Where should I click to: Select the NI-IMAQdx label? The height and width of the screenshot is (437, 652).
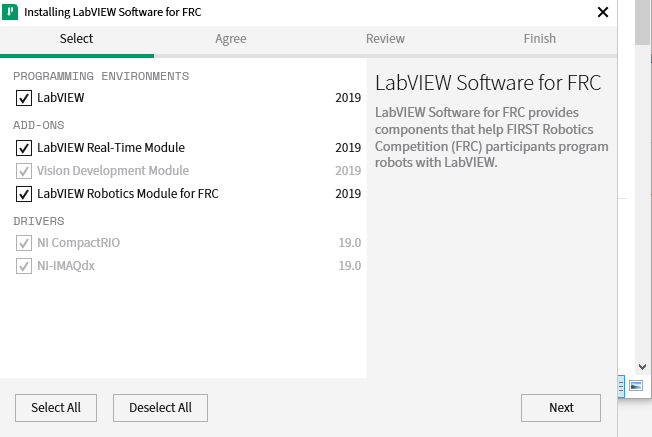[66, 266]
